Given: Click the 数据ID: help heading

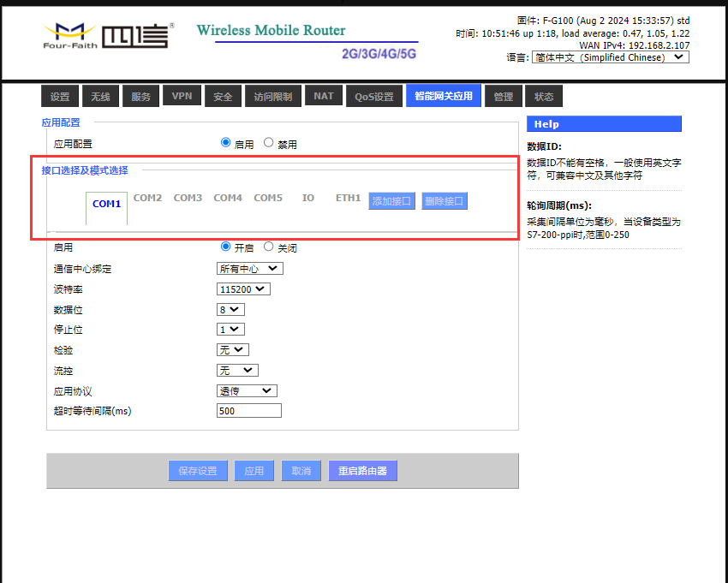Looking at the screenshot, I should click(544, 146).
